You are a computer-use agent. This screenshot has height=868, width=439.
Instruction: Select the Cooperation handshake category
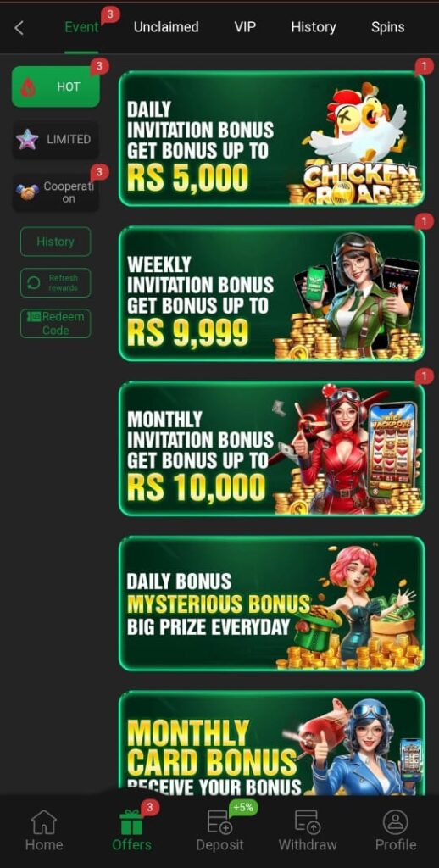(x=55, y=192)
